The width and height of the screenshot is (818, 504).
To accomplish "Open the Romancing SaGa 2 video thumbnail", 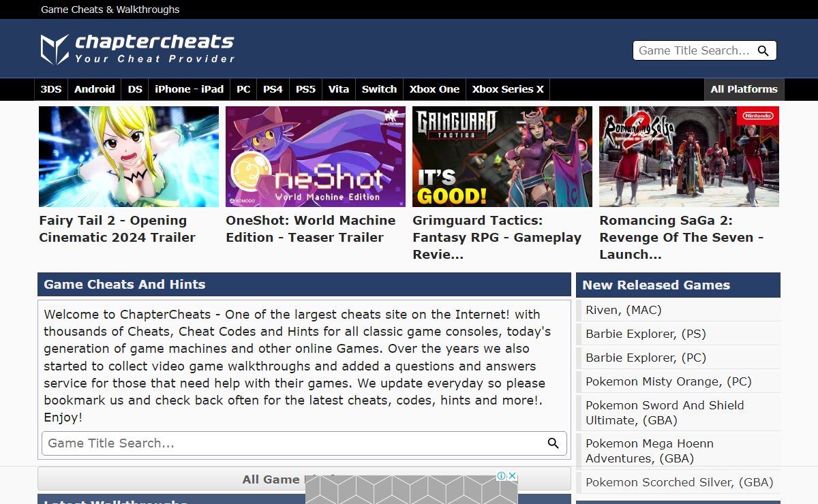I will (x=689, y=157).
